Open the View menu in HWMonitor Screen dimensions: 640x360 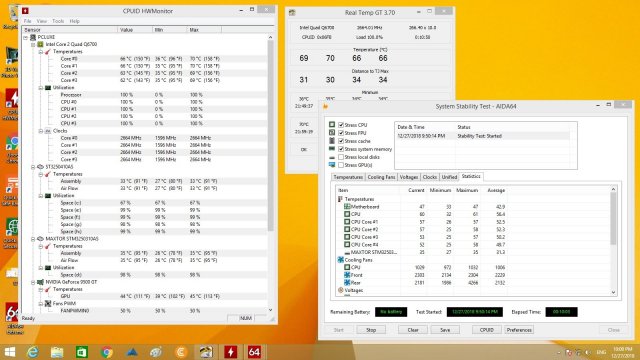point(42,21)
